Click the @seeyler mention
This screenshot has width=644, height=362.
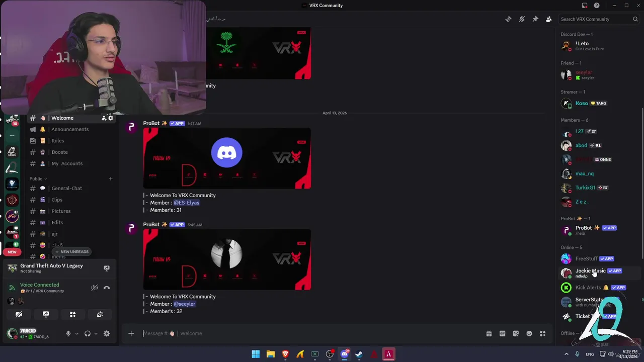point(184,304)
